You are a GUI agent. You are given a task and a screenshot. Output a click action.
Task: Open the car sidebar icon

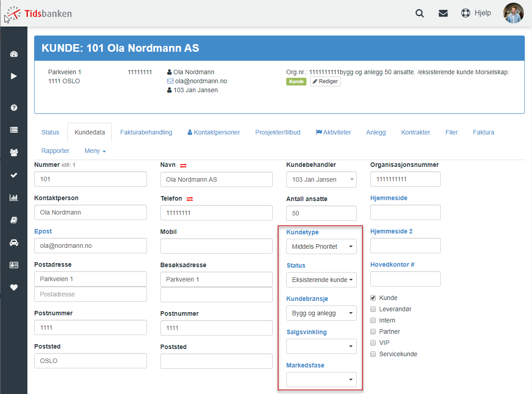click(14, 242)
